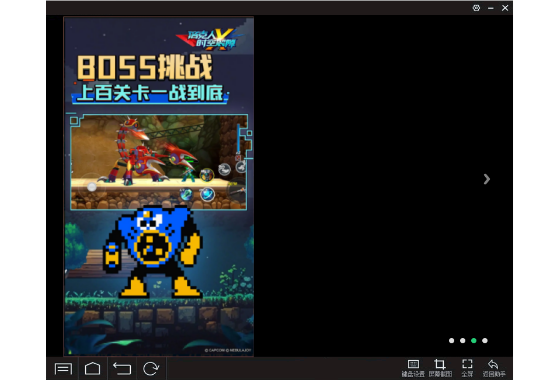Viewport: 550px width, 380px height.
Task: Select the active green carousel dot
Action: coord(474,340)
